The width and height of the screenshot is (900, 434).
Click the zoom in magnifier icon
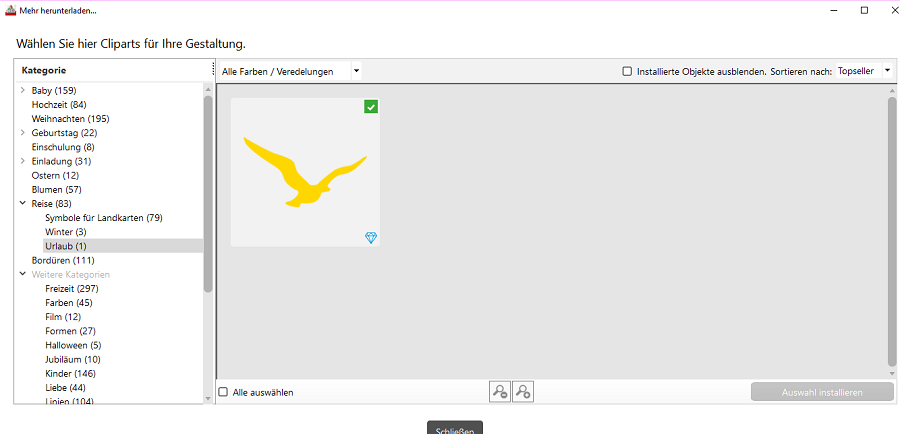[523, 392]
